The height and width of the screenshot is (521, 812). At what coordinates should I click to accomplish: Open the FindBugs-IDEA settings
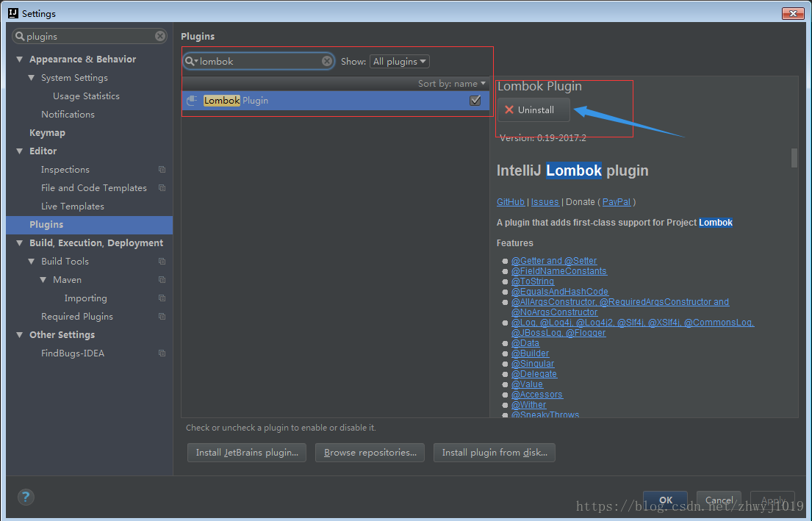point(73,353)
